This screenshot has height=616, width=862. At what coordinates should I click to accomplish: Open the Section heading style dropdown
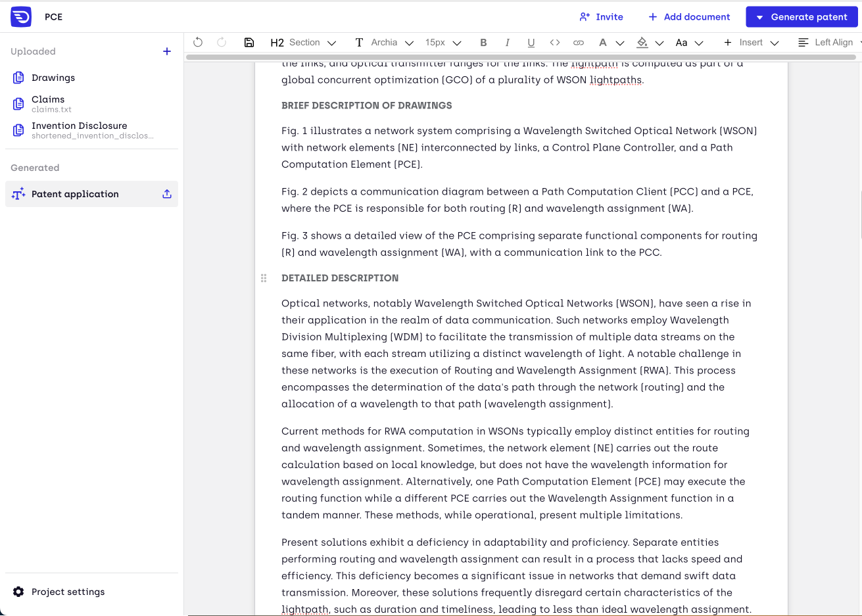[303, 42]
